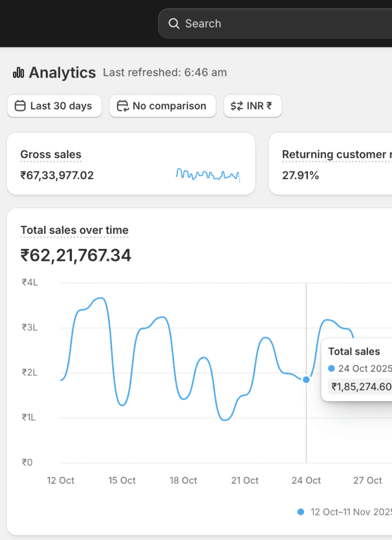Open the Gross sales report title
The image size is (392, 540).
[51, 155]
